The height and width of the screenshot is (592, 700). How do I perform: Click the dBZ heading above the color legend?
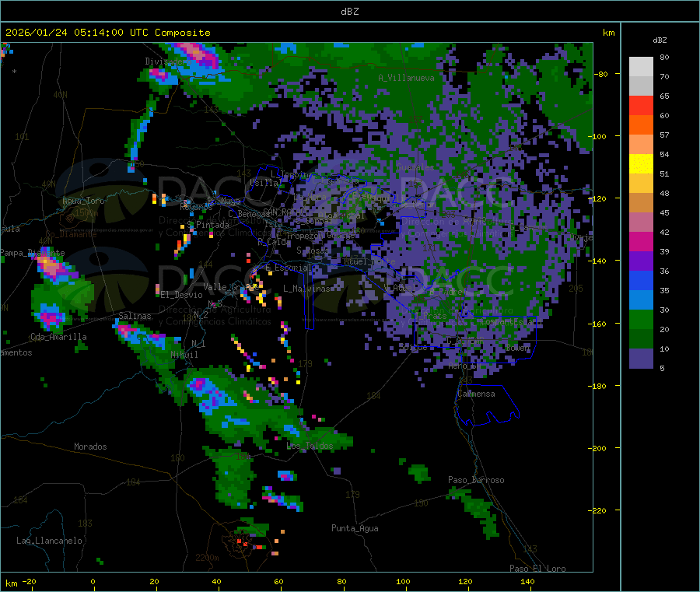[x=660, y=40]
